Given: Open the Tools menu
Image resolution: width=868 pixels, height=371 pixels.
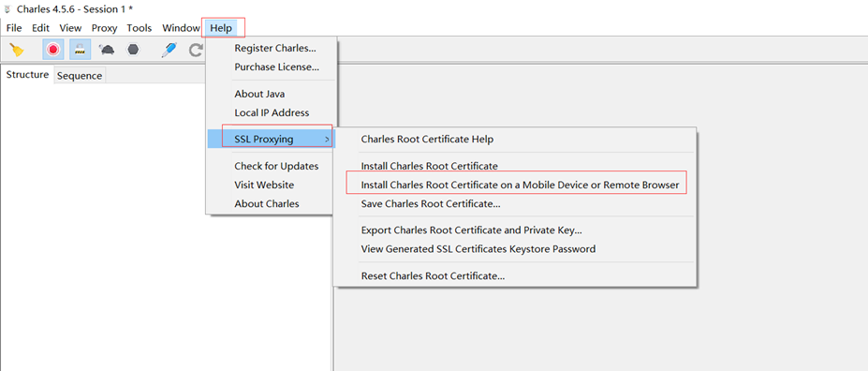Looking at the screenshot, I should (x=139, y=28).
